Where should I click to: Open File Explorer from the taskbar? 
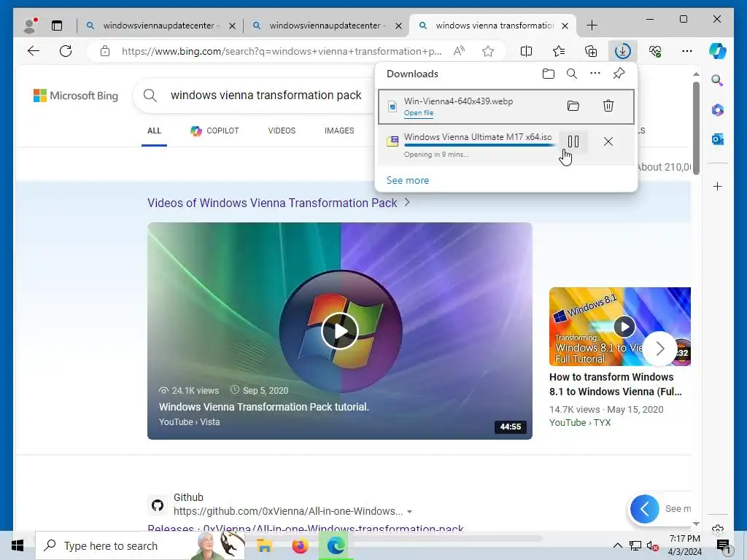264,545
